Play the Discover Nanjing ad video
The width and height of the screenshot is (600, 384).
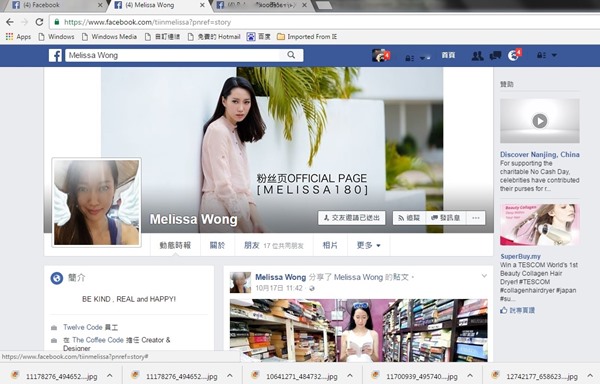tap(540, 121)
